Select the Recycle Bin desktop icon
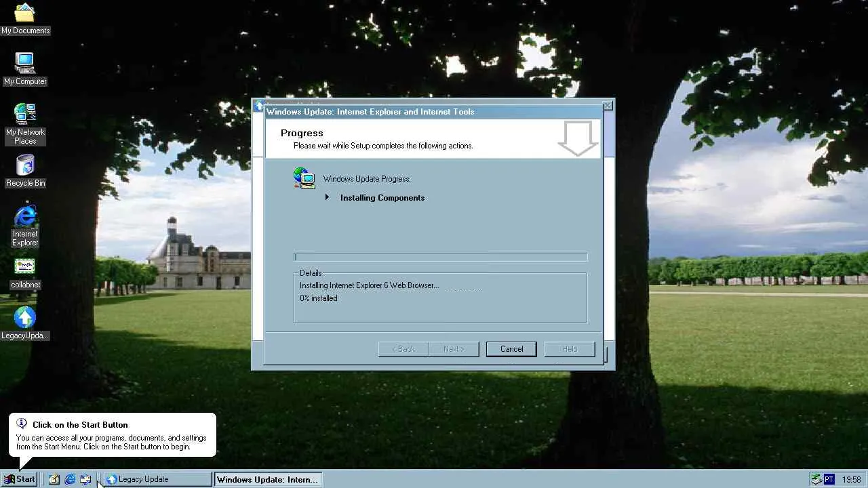The width and height of the screenshot is (868, 488). [x=25, y=171]
